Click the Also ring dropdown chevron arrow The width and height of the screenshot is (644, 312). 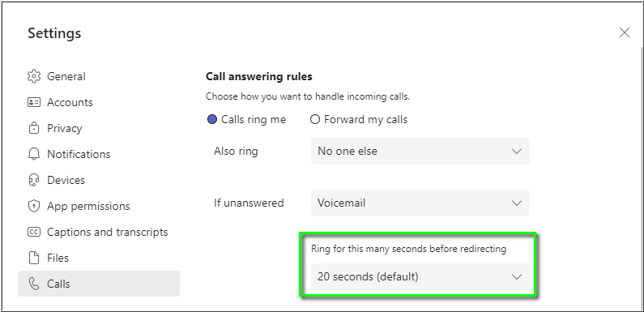517,152
